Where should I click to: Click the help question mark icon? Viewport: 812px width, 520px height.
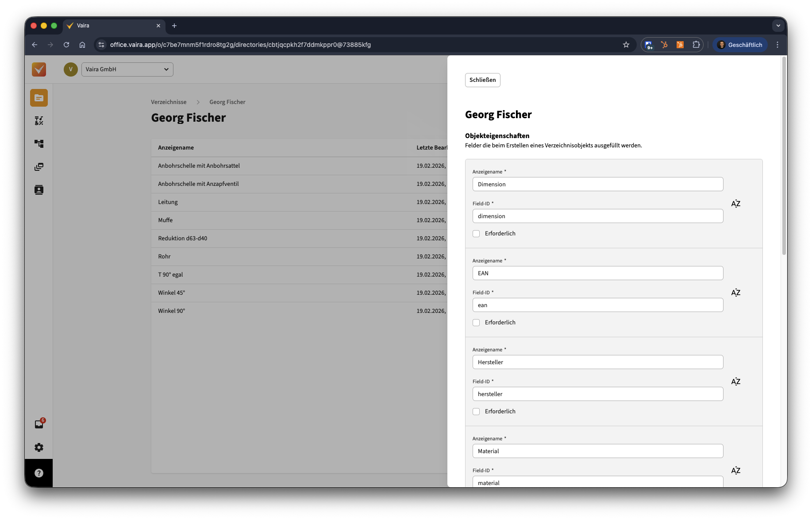point(39,473)
